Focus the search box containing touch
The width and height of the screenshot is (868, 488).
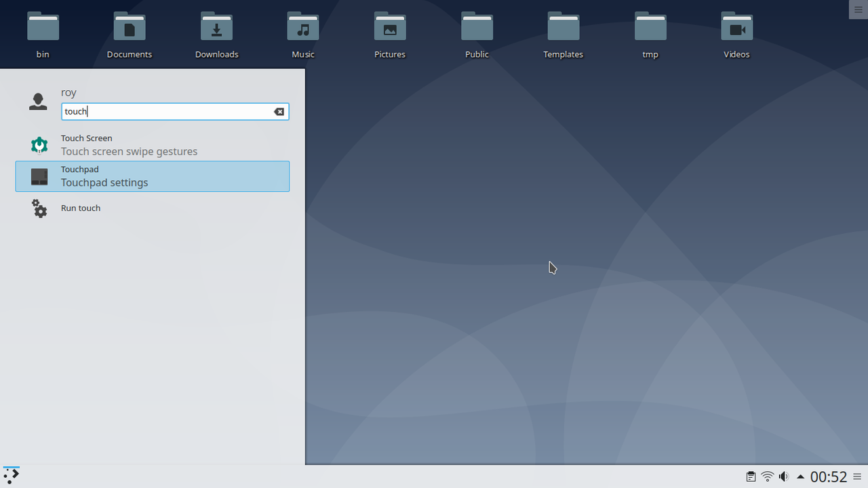click(x=175, y=112)
